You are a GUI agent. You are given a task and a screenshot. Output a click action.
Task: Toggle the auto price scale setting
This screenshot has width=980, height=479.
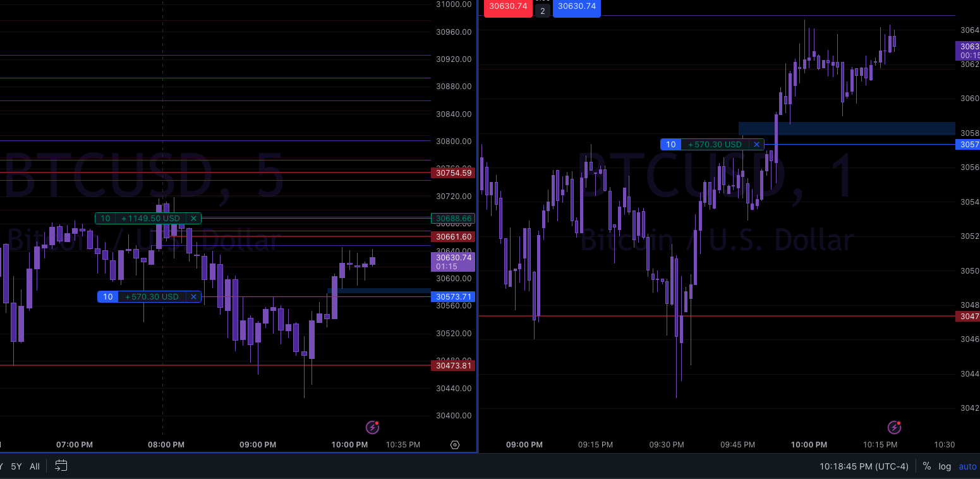(x=967, y=466)
